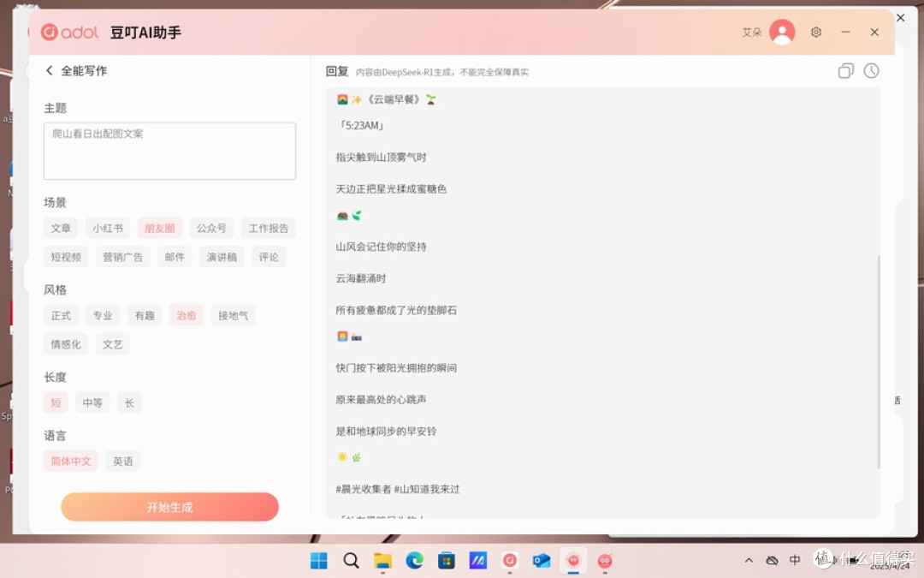Copy the reply content icon
924x578 pixels.
click(845, 71)
